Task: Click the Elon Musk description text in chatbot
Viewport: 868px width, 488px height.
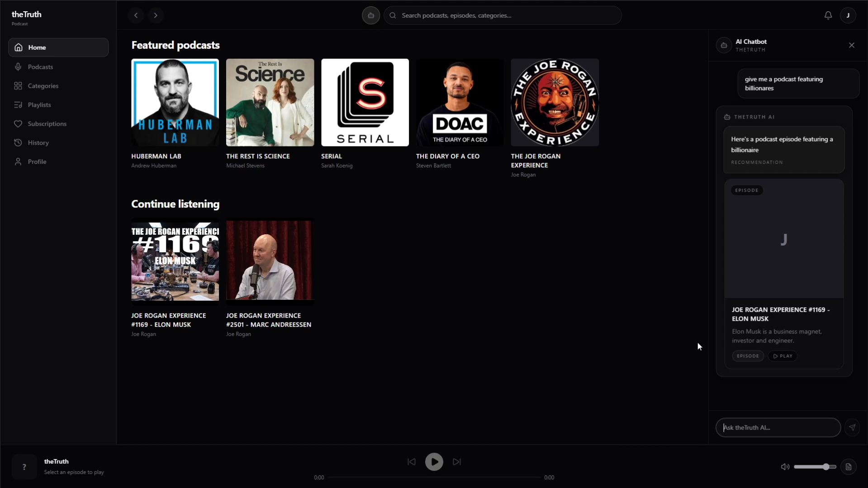Action: point(777,336)
